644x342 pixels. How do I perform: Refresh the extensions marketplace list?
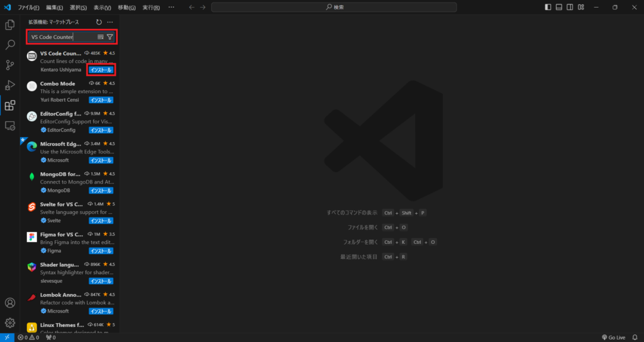click(x=99, y=22)
